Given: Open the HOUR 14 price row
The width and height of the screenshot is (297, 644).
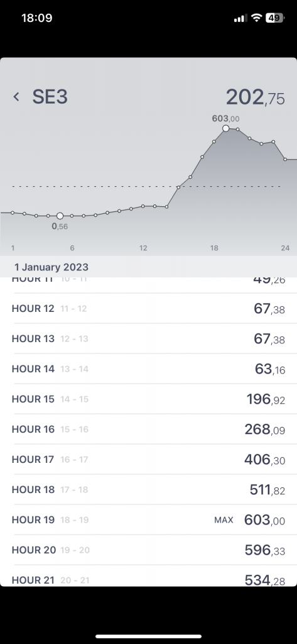Looking at the screenshot, I should 148,369.
